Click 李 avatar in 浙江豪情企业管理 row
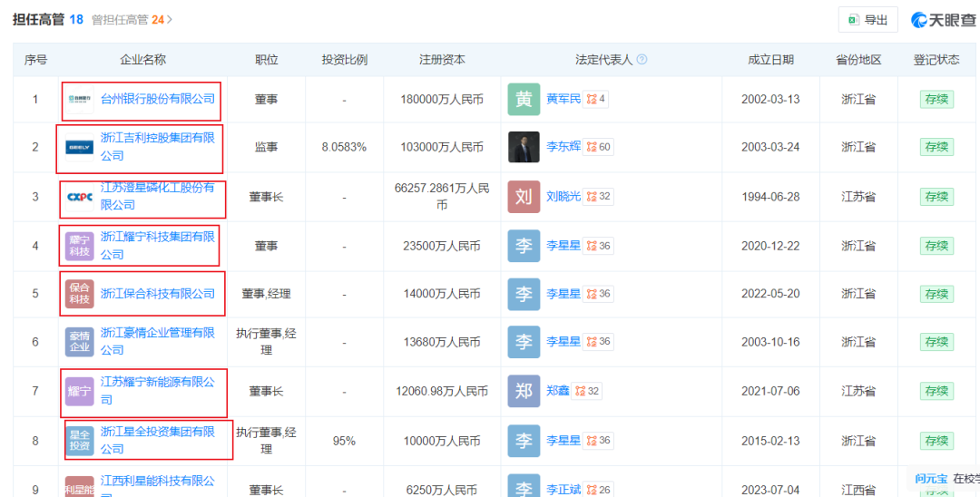The height and width of the screenshot is (497, 980). click(x=524, y=342)
